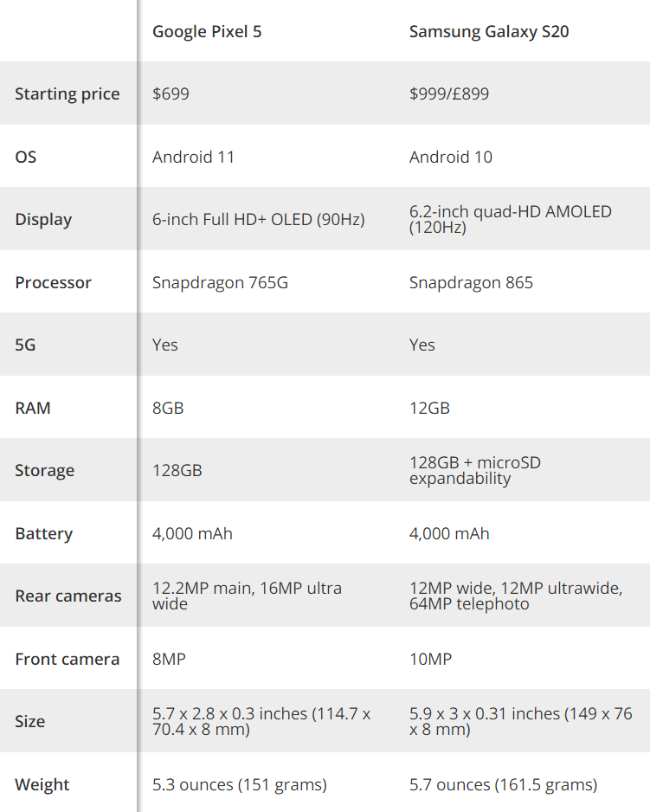Click the Android 10 cell
This screenshot has height=812, width=650.
(451, 157)
